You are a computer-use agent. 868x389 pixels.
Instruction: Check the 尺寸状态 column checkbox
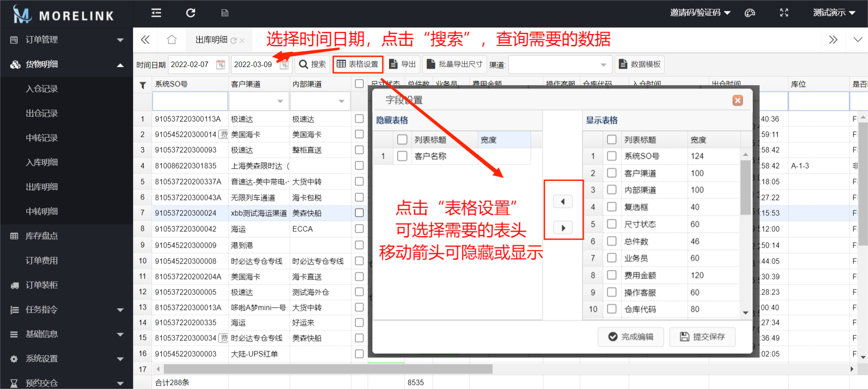pyautogui.click(x=612, y=224)
